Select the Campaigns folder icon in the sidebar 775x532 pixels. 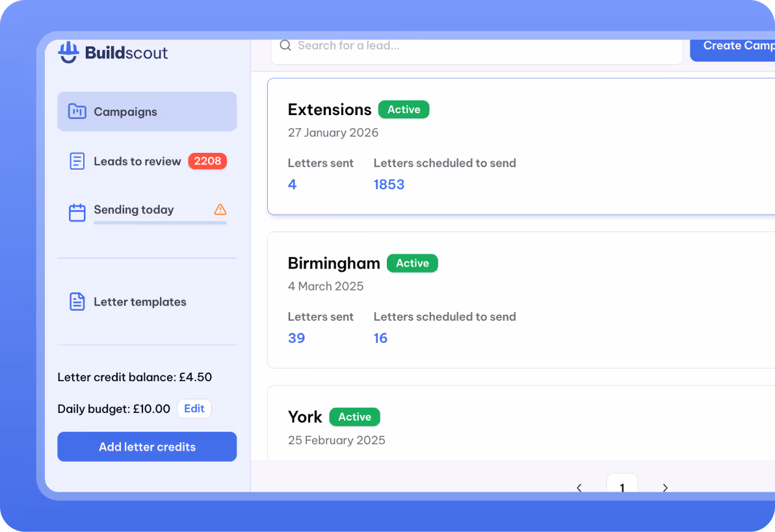[77, 111]
